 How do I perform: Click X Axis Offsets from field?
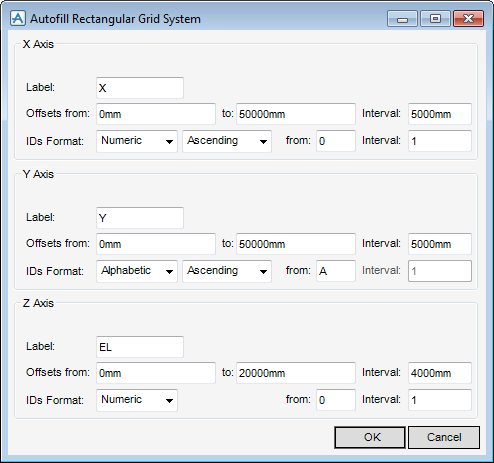pyautogui.click(x=156, y=114)
